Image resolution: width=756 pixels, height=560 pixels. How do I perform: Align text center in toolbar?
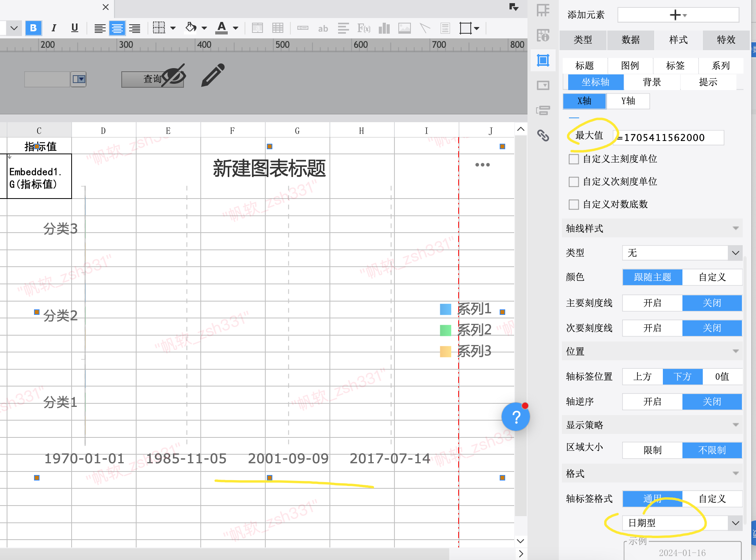117,28
